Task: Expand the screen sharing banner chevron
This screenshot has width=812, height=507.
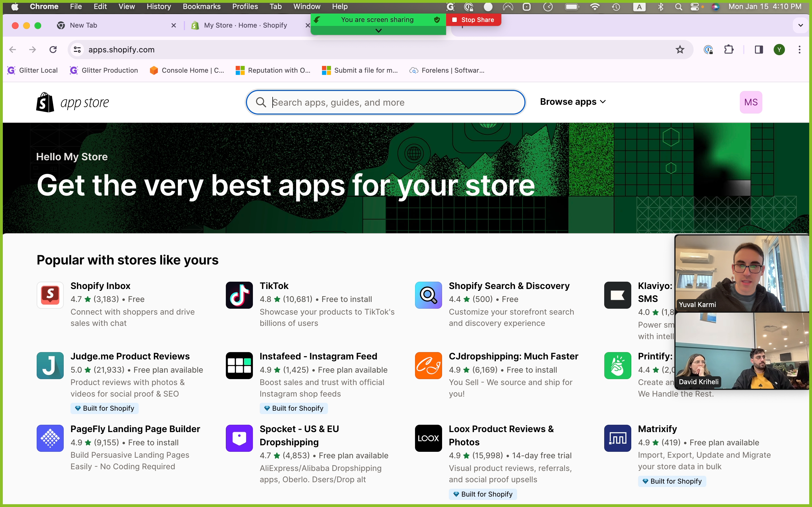Action: pos(378,30)
